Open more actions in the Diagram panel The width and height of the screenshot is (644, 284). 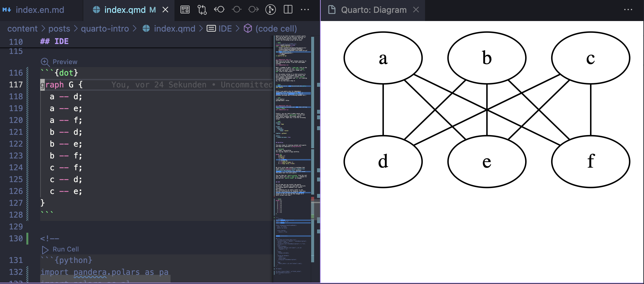(628, 10)
